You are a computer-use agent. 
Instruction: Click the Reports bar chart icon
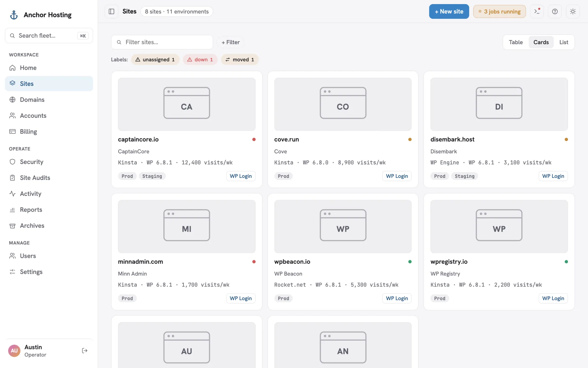point(12,210)
